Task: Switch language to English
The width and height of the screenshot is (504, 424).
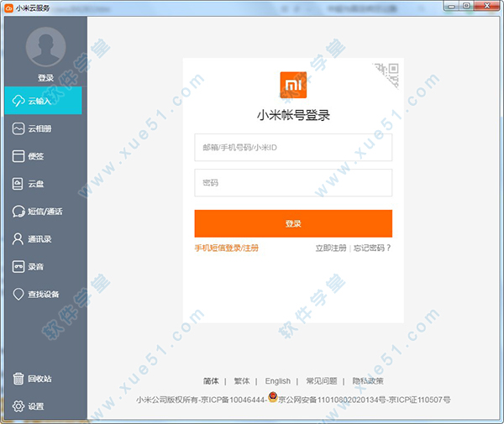Action: [278, 381]
